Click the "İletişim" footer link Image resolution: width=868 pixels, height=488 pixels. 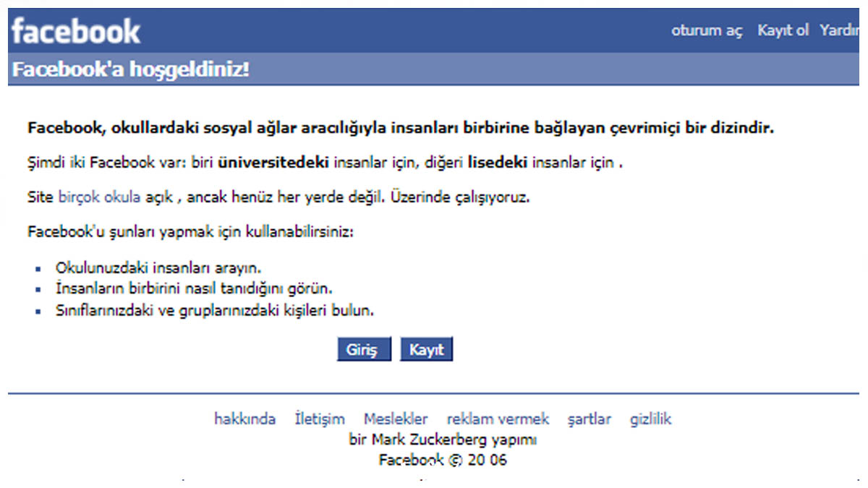coord(319,419)
